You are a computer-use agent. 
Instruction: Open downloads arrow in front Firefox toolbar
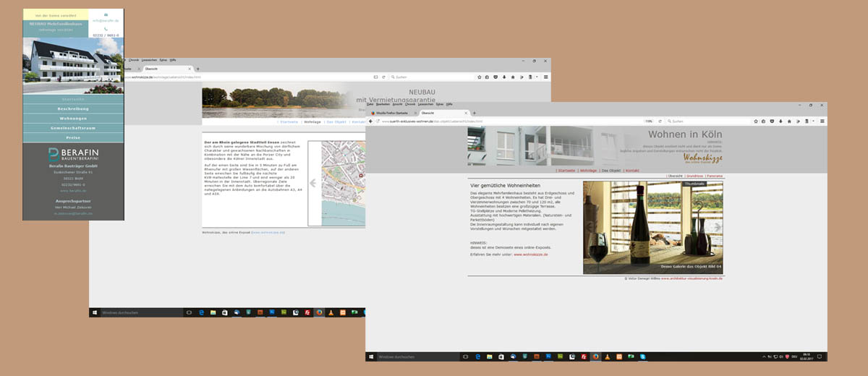pyautogui.click(x=780, y=121)
